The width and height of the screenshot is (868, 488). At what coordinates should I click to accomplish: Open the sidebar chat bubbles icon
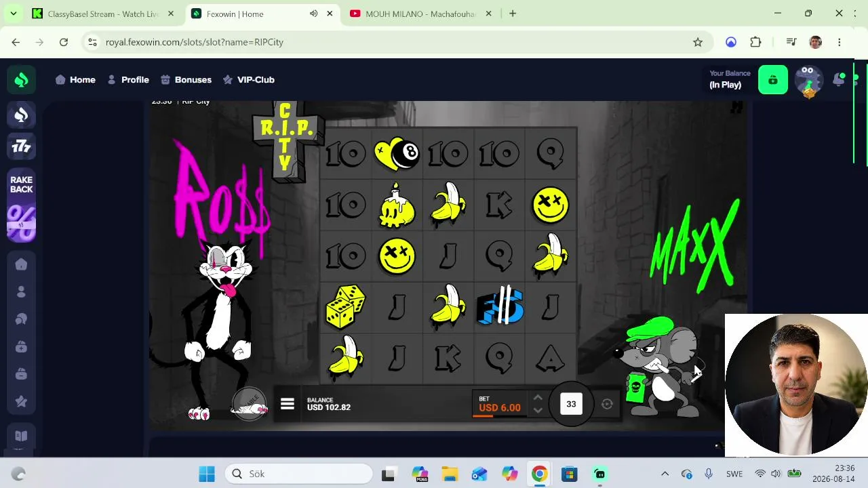click(21, 319)
